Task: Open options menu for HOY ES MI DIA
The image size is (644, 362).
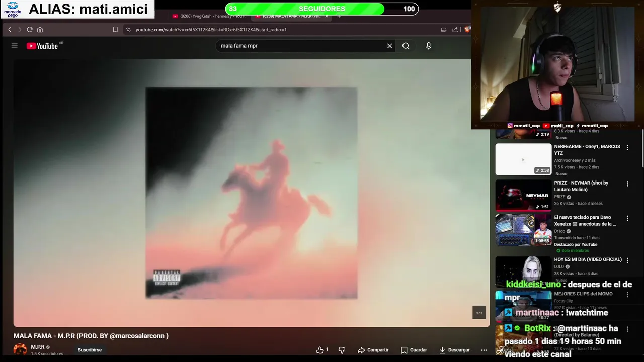Action: pos(627,260)
